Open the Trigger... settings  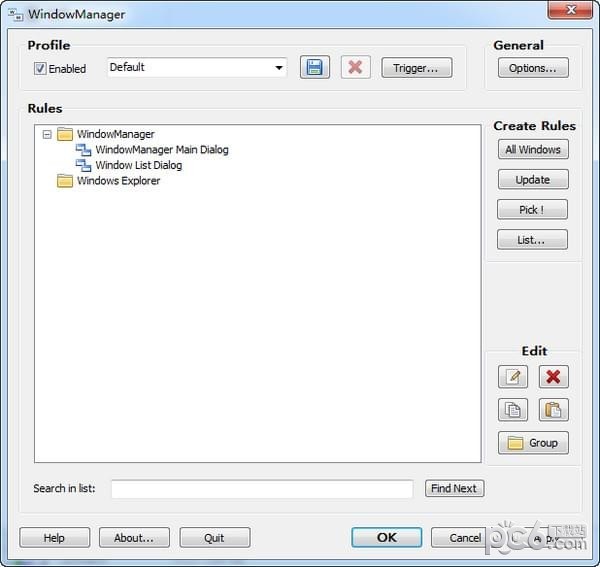416,68
